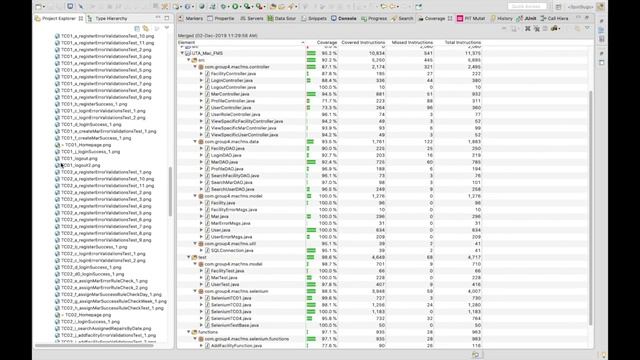Open the Open Perspective button near Quick Access
The height and width of the screenshot is (360, 640).
click(x=558, y=7)
